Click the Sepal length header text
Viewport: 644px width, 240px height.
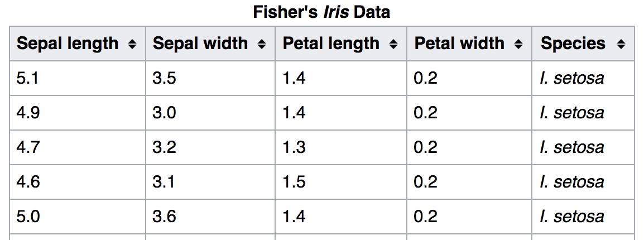pyautogui.click(x=68, y=44)
